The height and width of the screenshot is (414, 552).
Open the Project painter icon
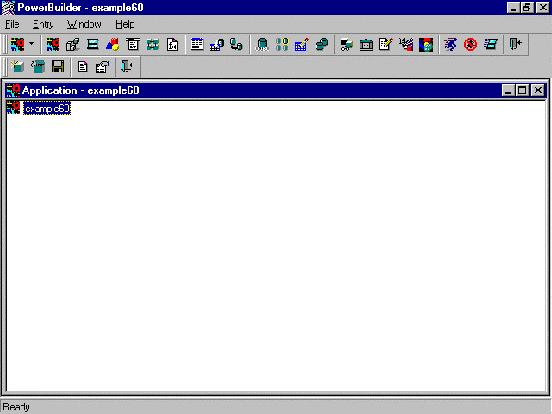click(x=73, y=44)
